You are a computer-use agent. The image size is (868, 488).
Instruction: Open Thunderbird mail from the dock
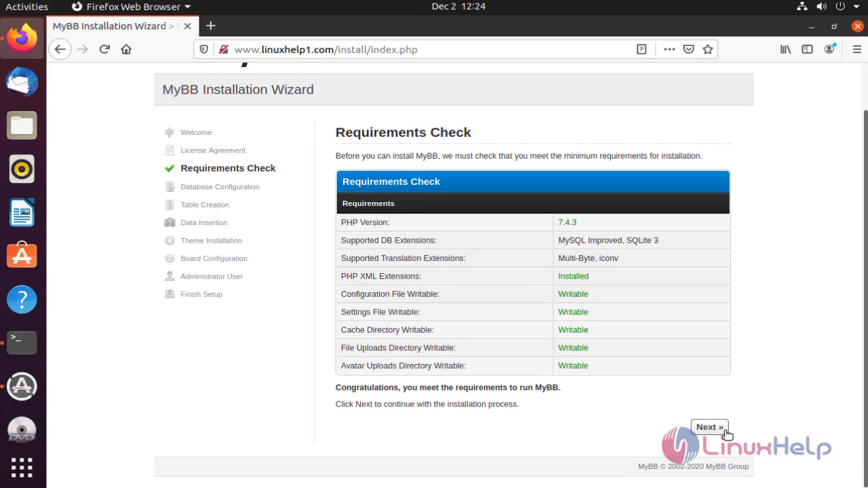click(22, 82)
